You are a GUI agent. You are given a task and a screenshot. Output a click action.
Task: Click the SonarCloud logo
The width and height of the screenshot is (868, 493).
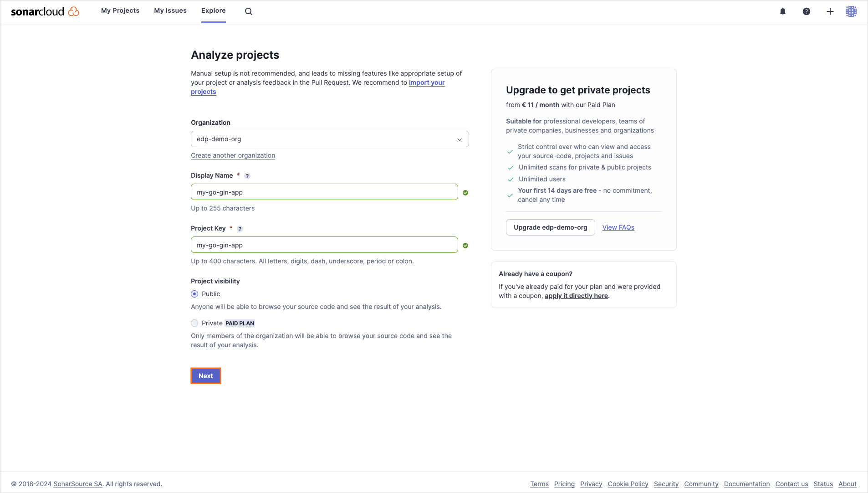45,11
